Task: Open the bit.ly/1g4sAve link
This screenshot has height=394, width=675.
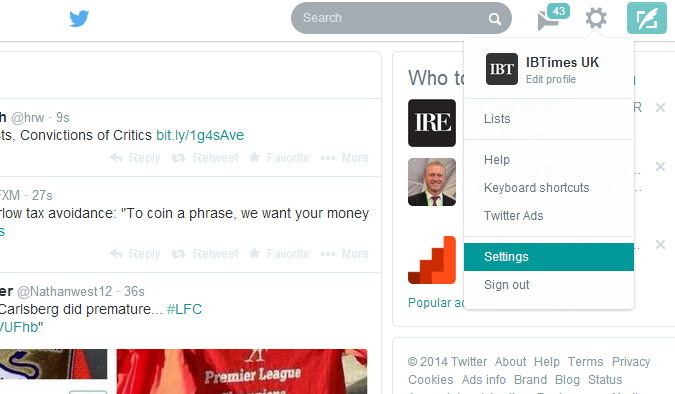Action: (x=200, y=135)
